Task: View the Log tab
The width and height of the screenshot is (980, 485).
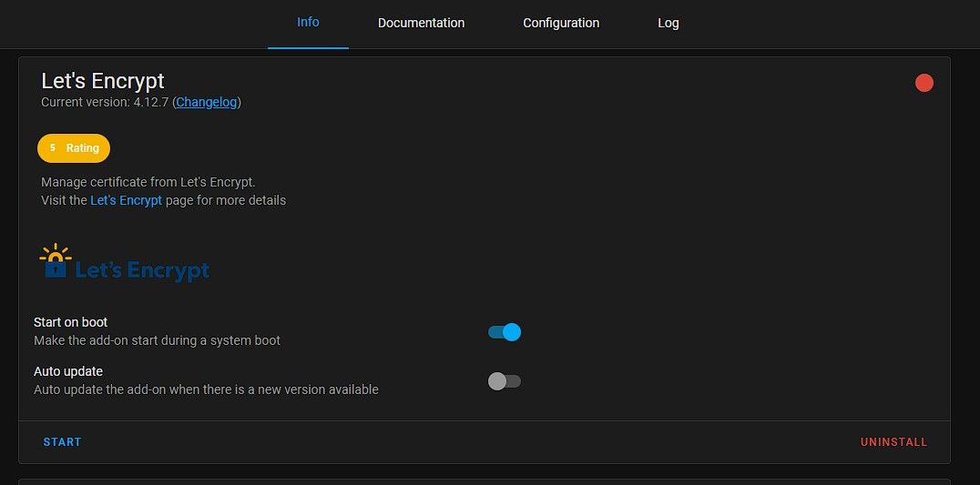Action: pyautogui.click(x=669, y=23)
